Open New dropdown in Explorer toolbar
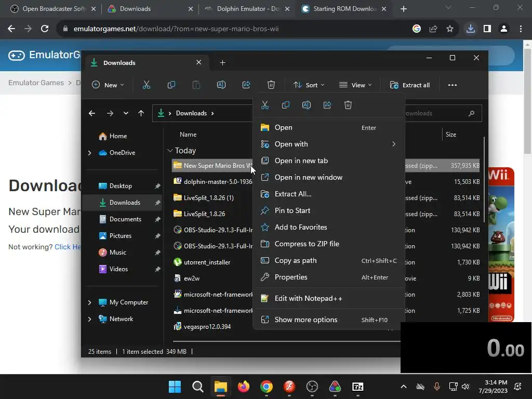 point(108,85)
